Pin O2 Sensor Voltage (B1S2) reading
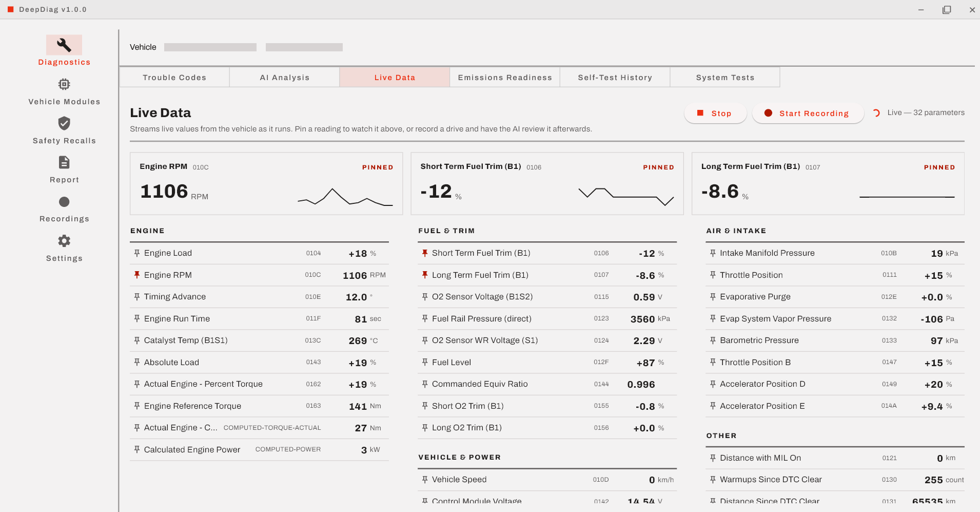This screenshot has height=512, width=980. click(425, 297)
